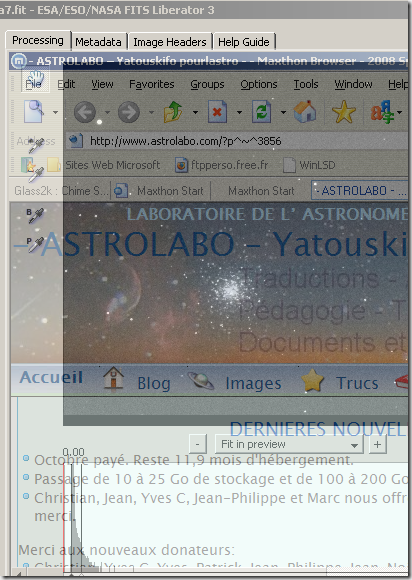Viewport: 412px width, 580px height.
Task: Stop loading with the red X icon
Action: point(217,112)
